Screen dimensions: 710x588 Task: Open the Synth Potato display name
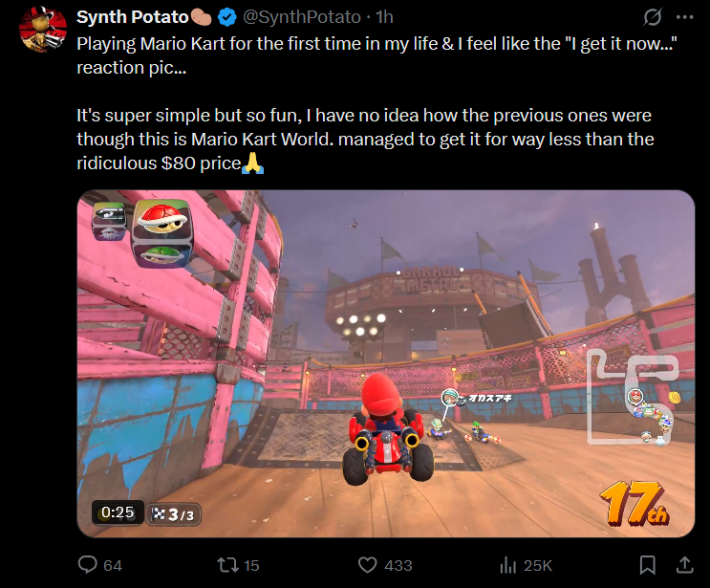pos(133,17)
